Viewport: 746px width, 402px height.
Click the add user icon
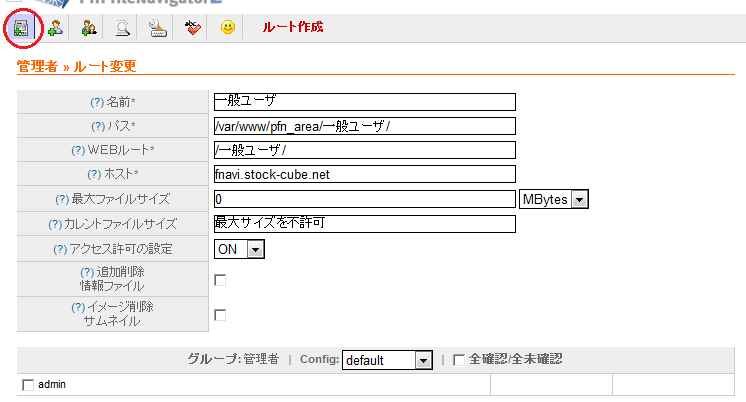click(54, 28)
